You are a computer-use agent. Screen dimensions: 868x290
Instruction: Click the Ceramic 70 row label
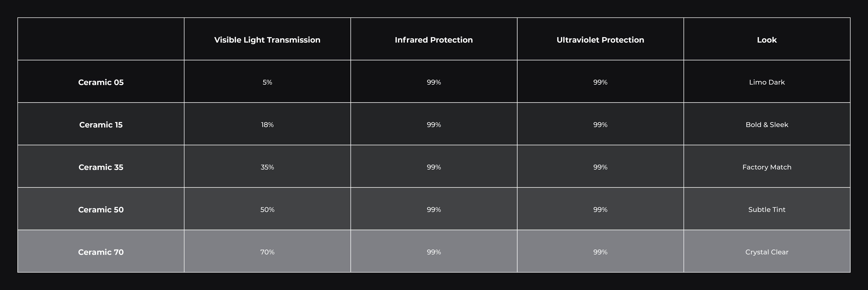point(101,252)
